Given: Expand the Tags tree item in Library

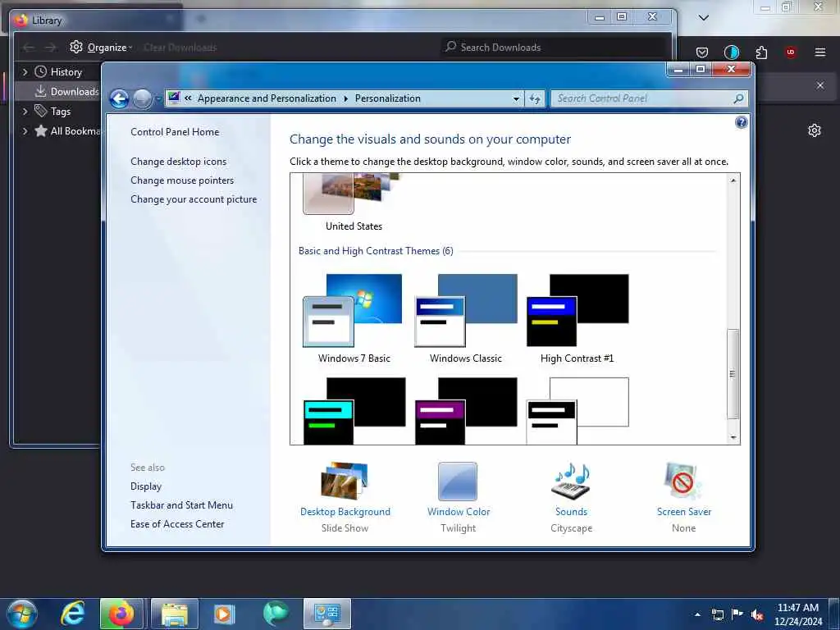Looking at the screenshot, I should pyautogui.click(x=25, y=112).
